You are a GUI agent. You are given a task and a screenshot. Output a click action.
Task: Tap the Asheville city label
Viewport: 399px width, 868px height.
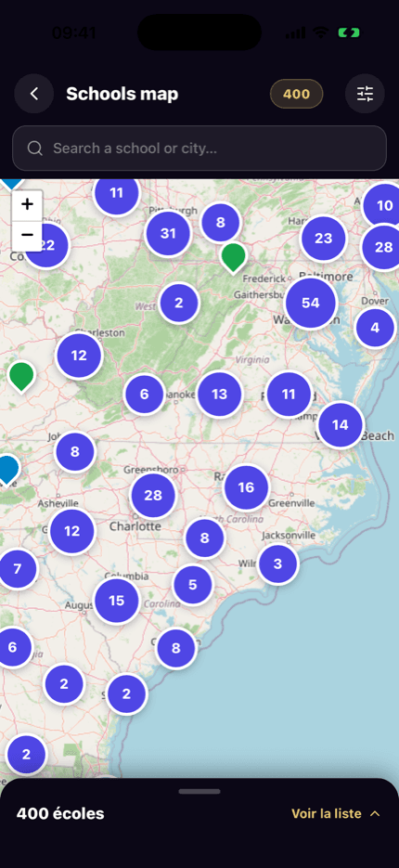58,503
